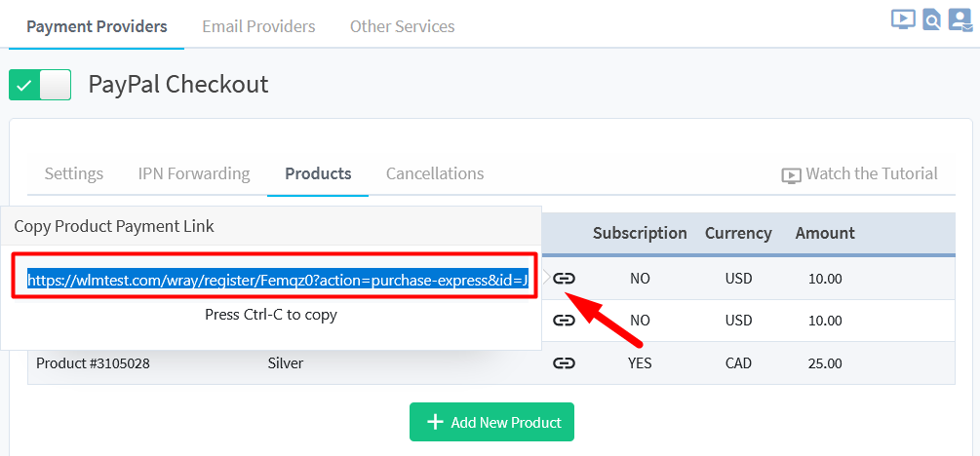The width and height of the screenshot is (980, 456).
Task: Select the Payment Providers tab
Action: click(x=97, y=27)
